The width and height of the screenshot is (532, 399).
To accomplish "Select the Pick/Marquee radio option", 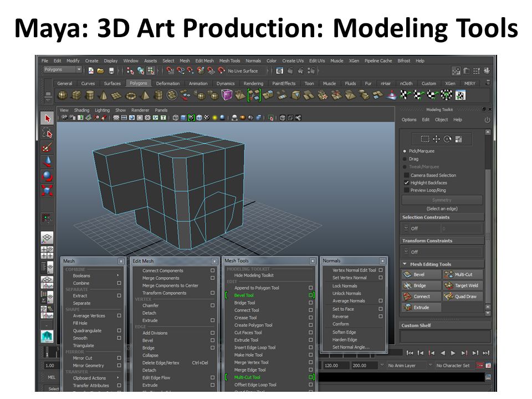I will tap(405, 151).
